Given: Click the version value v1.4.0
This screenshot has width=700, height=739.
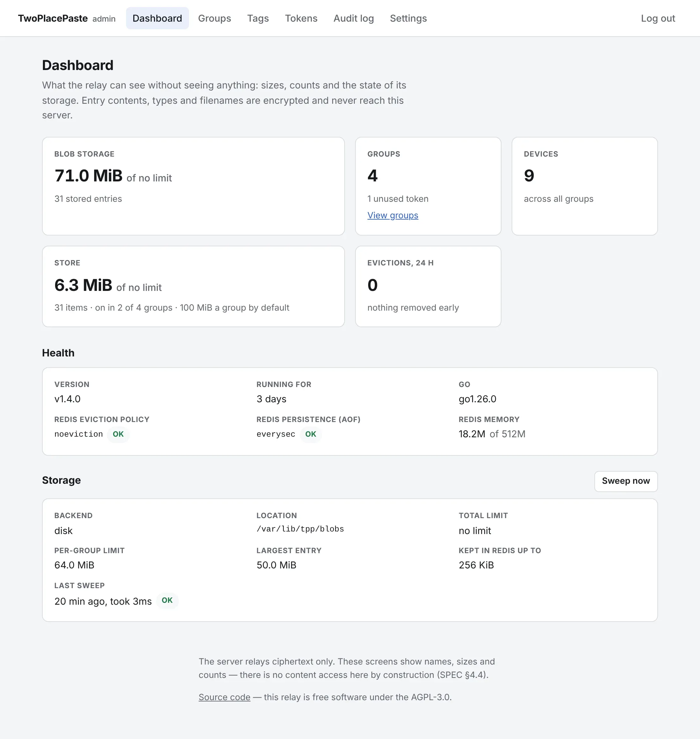Looking at the screenshot, I should tap(67, 399).
